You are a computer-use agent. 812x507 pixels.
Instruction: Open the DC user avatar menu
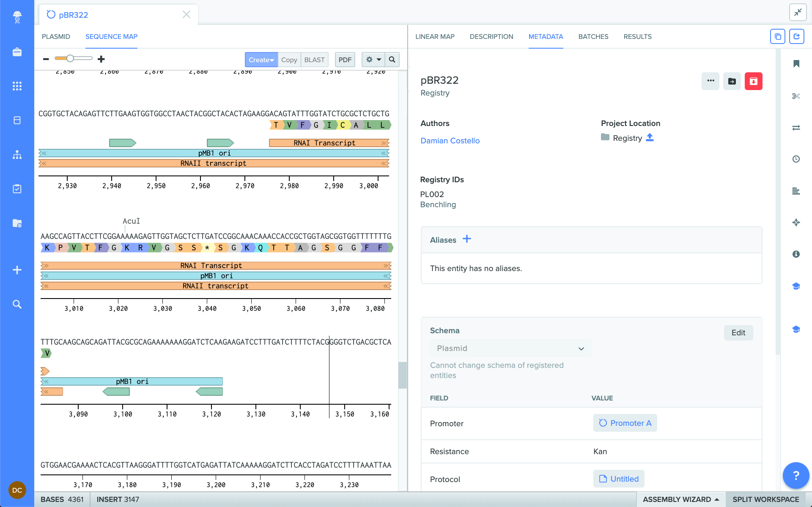17,490
